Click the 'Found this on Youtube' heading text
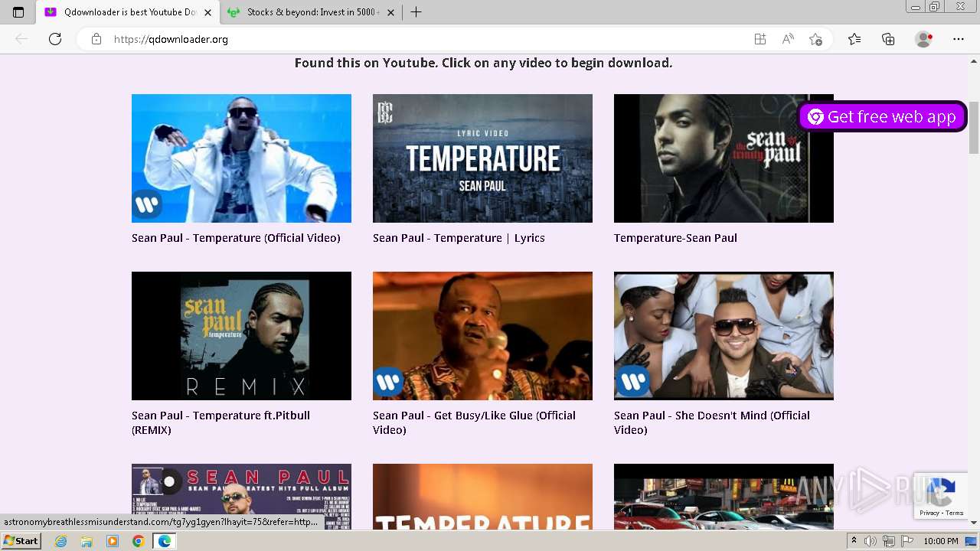The height and width of the screenshot is (551, 980). [483, 63]
